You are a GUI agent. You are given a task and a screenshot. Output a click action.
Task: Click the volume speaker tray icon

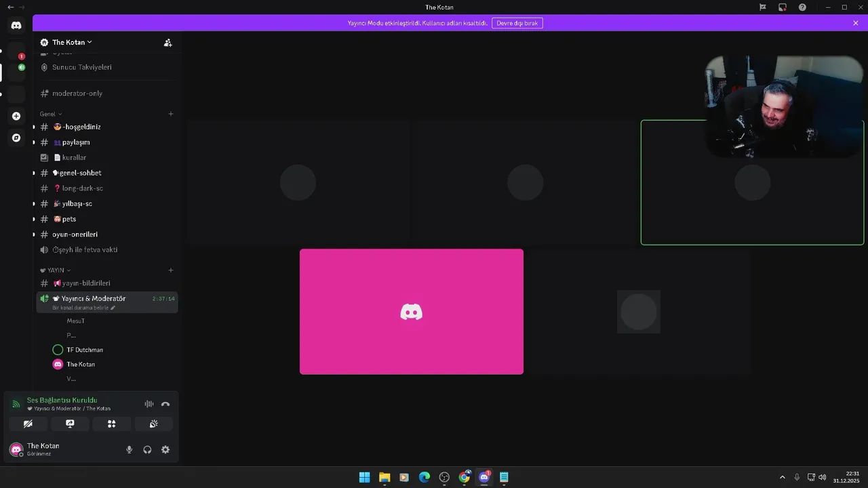(x=822, y=477)
